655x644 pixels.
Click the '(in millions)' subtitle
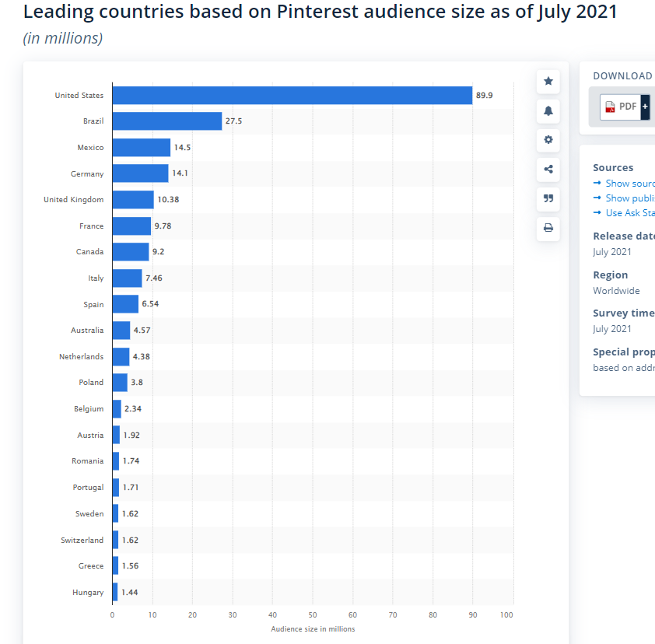[x=63, y=38]
